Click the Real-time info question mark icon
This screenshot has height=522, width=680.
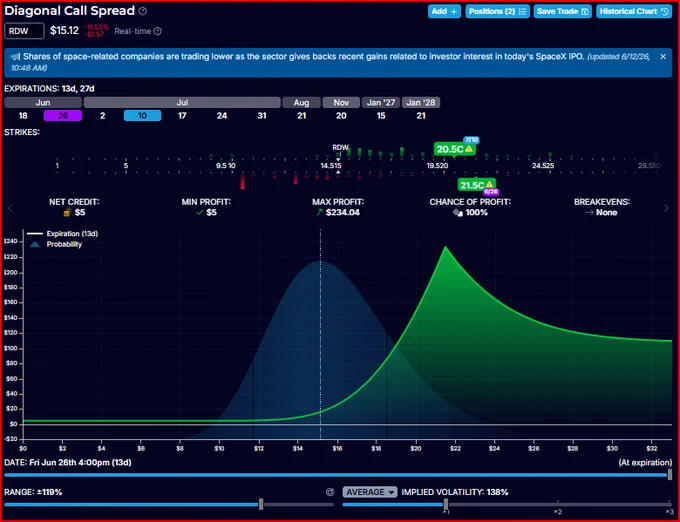click(158, 31)
